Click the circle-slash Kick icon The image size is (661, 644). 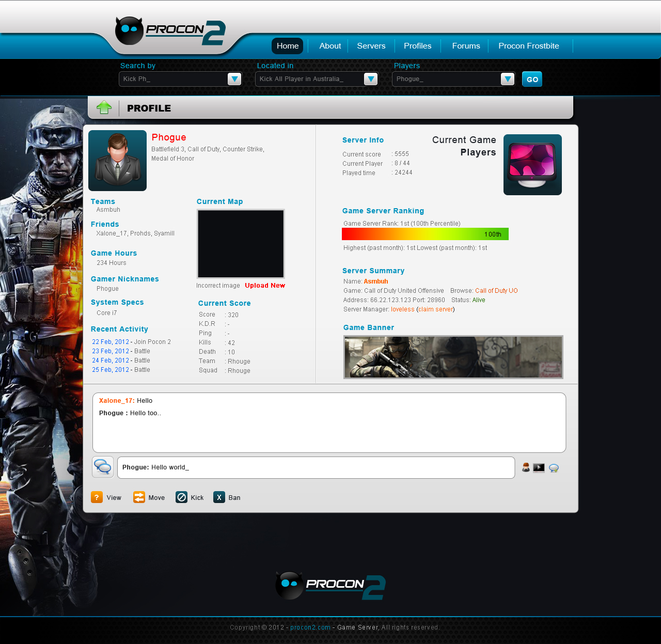tap(181, 497)
